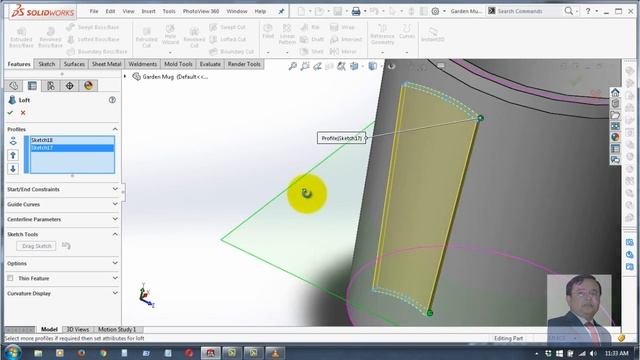
Task: Click the Print icon in top toolbar
Action: (356, 11)
